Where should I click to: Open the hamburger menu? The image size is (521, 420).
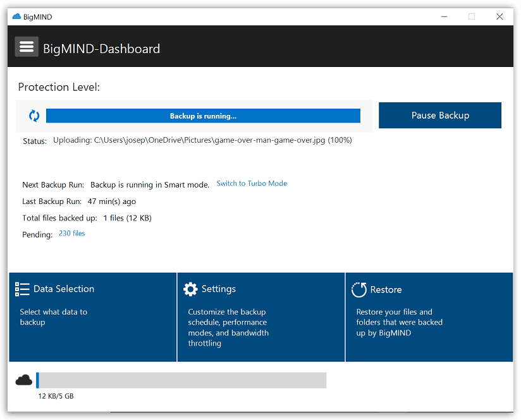click(x=27, y=47)
